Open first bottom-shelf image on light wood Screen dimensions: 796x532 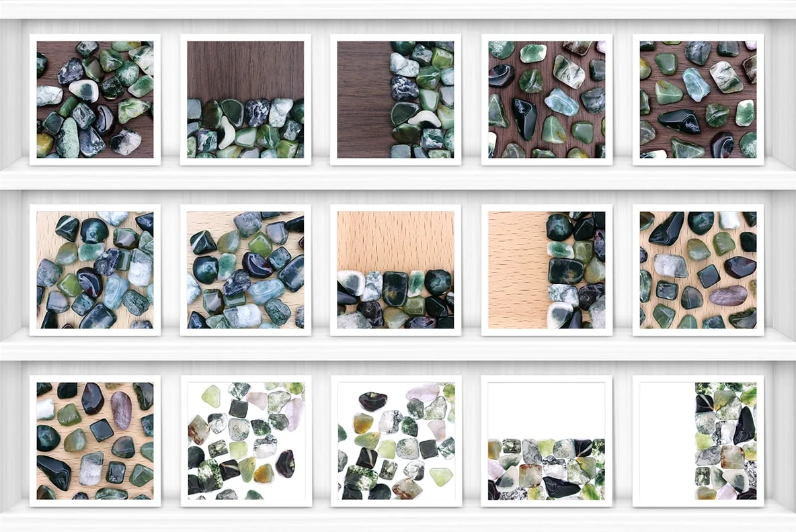point(95,441)
